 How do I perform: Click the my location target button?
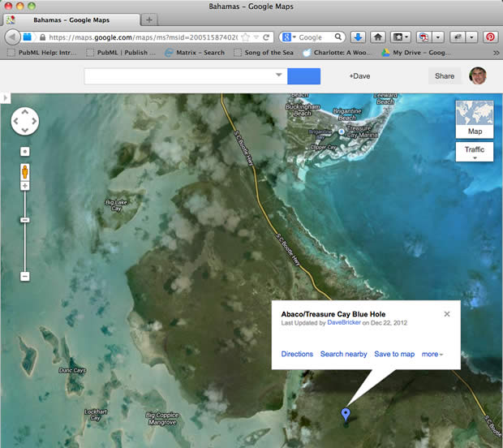[24, 152]
